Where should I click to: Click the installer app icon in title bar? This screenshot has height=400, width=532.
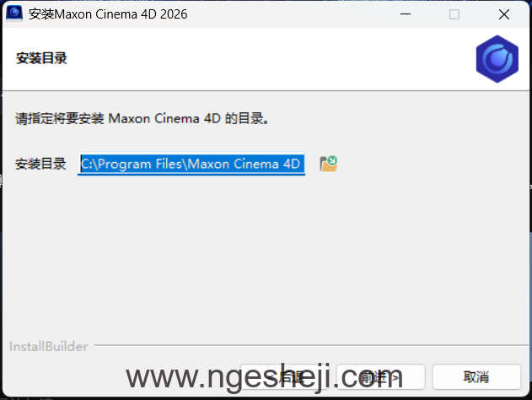point(14,14)
